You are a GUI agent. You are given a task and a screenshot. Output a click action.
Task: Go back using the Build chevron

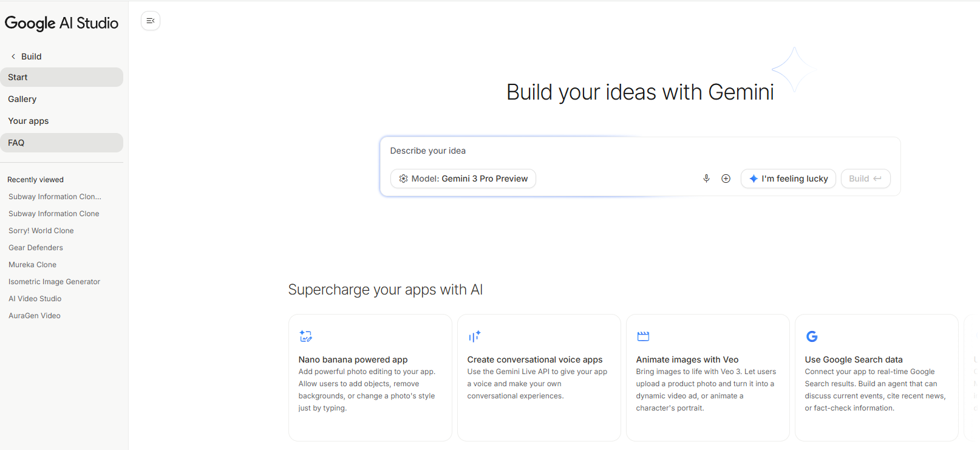pos(13,56)
